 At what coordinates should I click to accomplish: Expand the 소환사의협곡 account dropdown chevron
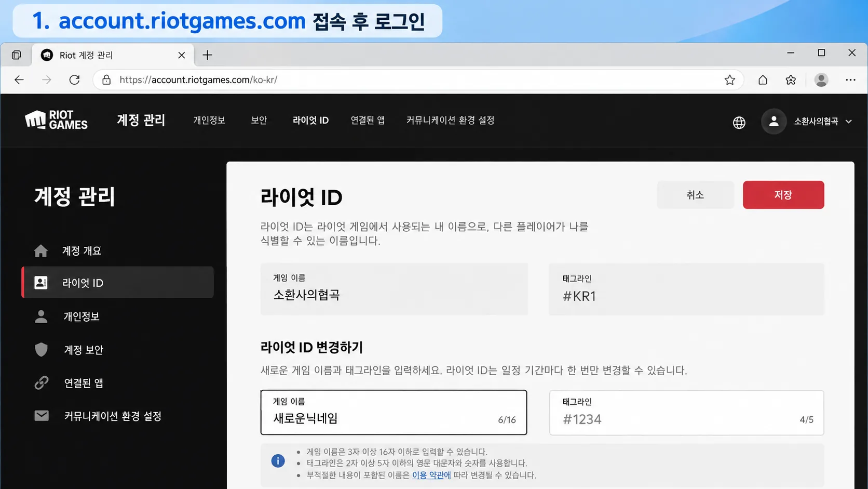pyautogui.click(x=848, y=122)
